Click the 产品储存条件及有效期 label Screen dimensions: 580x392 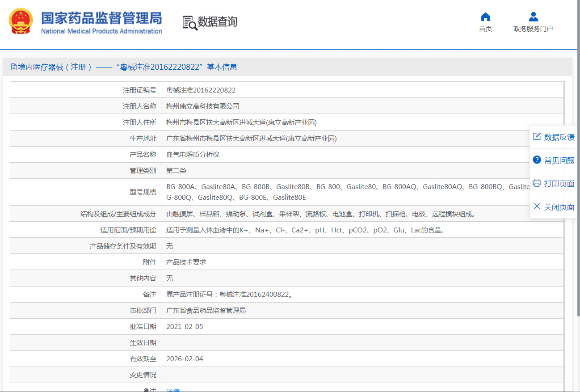click(x=123, y=246)
